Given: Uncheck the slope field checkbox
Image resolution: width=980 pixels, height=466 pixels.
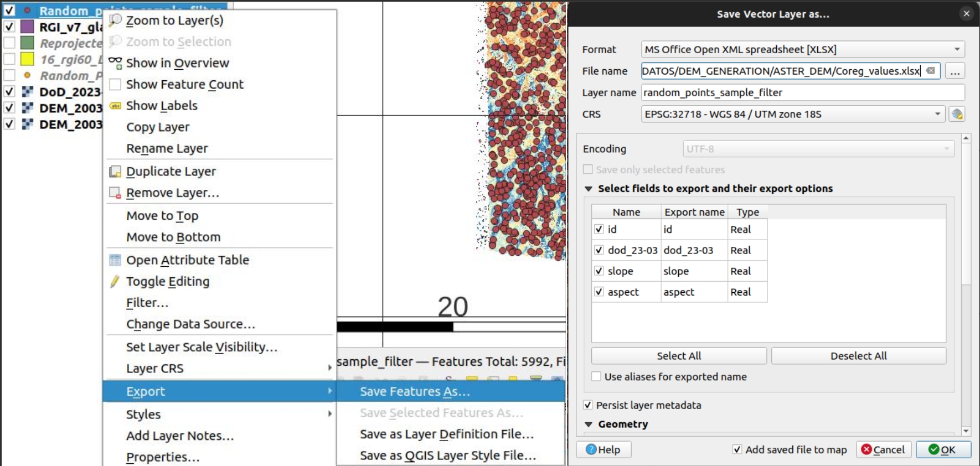Looking at the screenshot, I should (x=599, y=271).
